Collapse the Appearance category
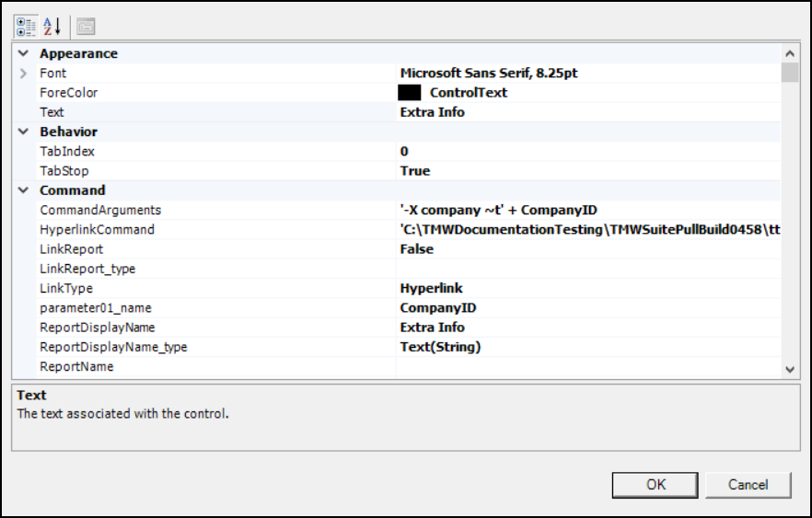812x518 pixels. click(x=23, y=53)
